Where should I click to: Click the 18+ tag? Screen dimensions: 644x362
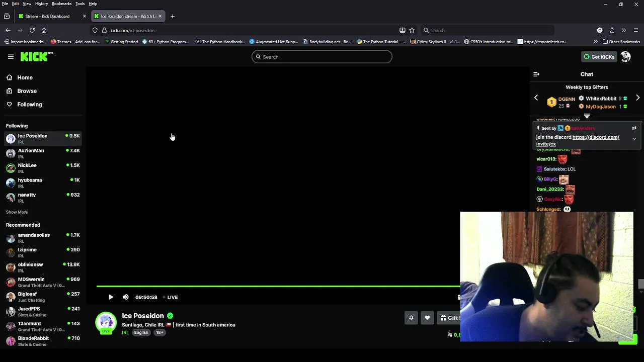159,332
